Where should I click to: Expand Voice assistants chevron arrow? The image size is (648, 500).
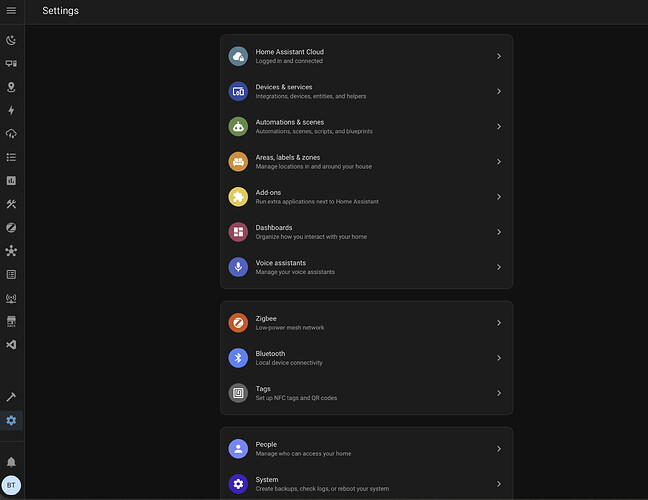[499, 267]
